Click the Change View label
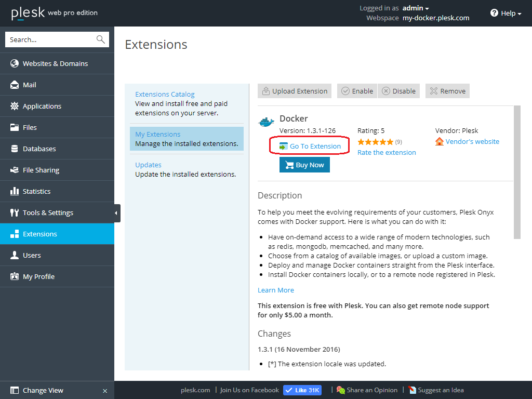Image resolution: width=532 pixels, height=399 pixels. [43, 391]
